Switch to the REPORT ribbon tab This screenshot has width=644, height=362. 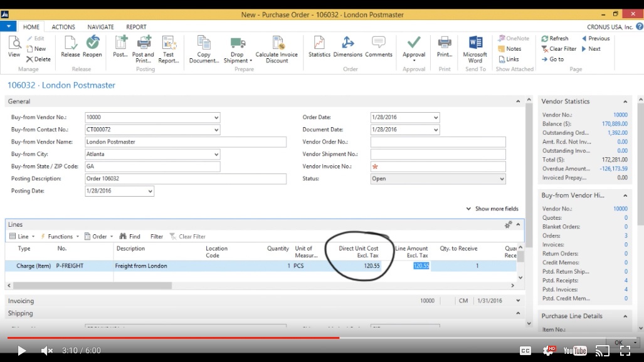tap(136, 27)
